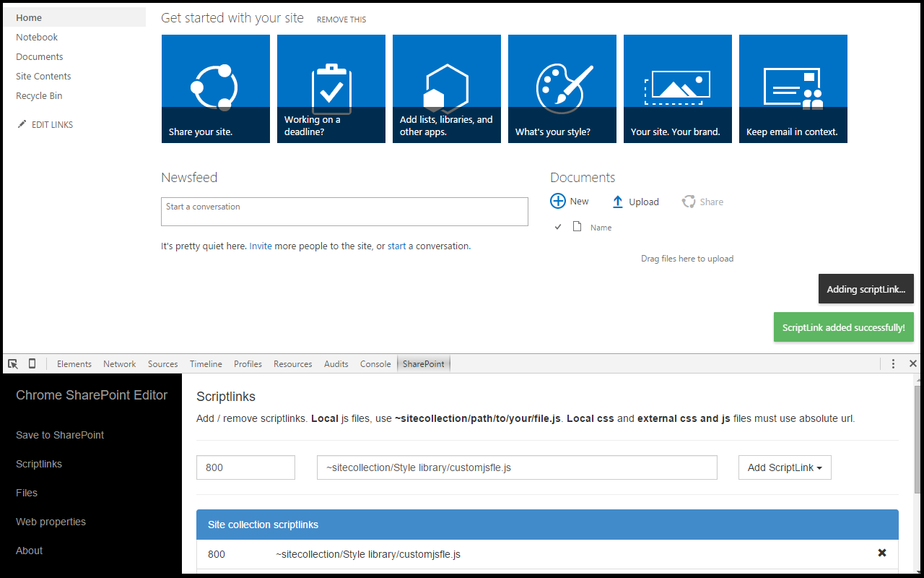Viewport: 924px width, 578px height.
Task: Activate the DevTools inspect element icon
Action: [x=13, y=363]
